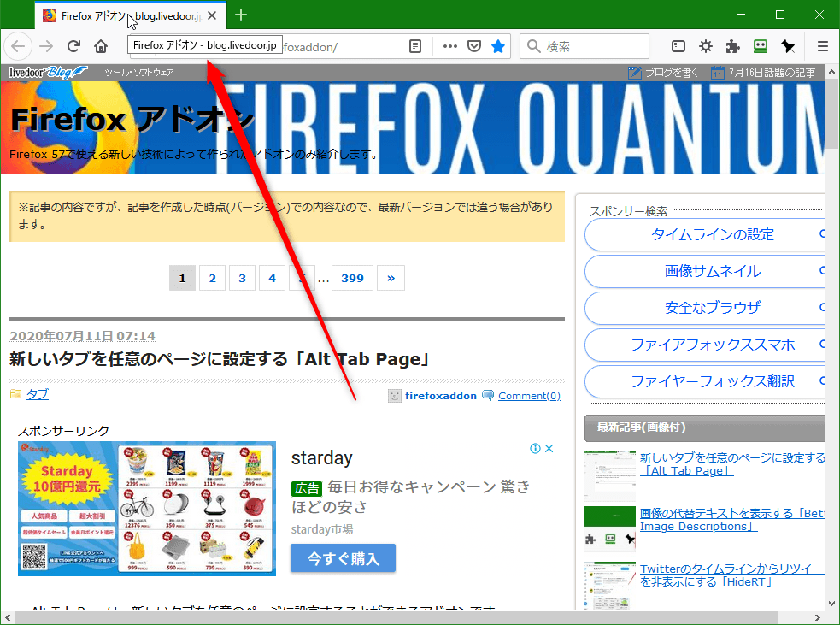This screenshot has height=625, width=840.
Task: Open firefoxaddon author link
Action: coord(440,396)
